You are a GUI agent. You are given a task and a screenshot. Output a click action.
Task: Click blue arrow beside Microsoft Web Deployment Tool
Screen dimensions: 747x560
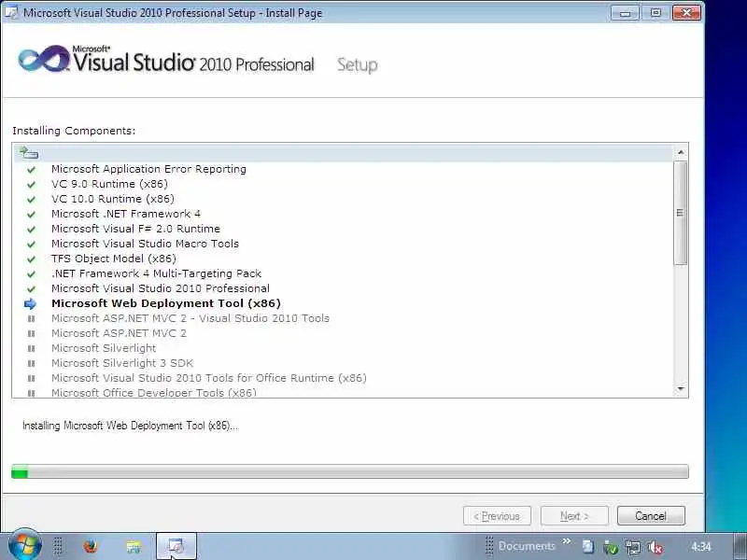point(30,304)
